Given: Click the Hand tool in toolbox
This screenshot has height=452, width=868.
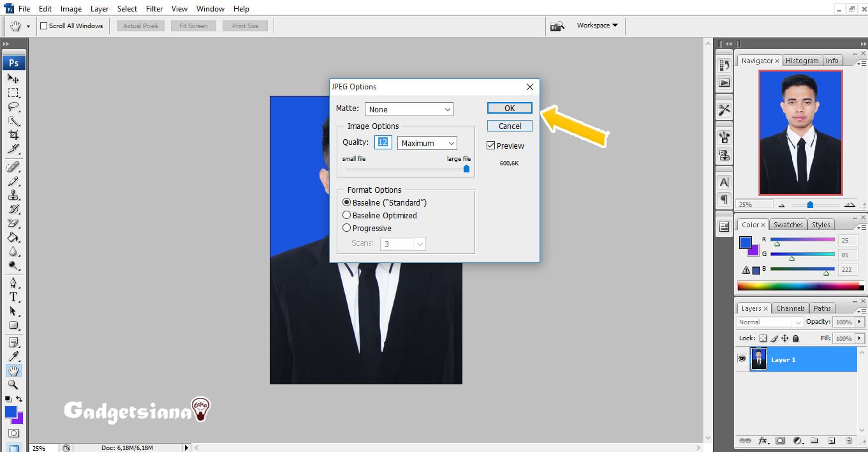Looking at the screenshot, I should pyautogui.click(x=13, y=370).
